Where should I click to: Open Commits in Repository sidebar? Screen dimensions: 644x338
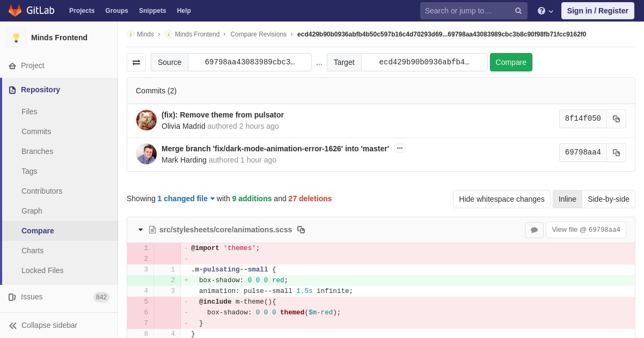[36, 131]
